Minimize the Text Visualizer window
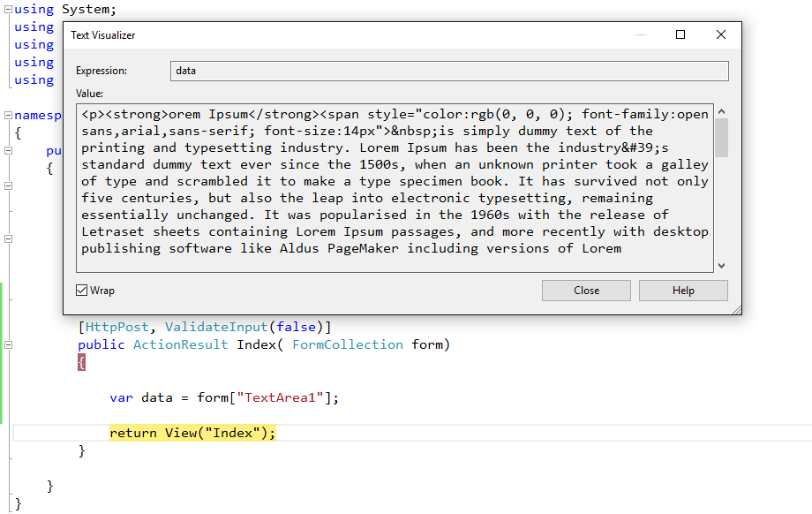Viewport: 812px width, 514px height. [x=640, y=34]
